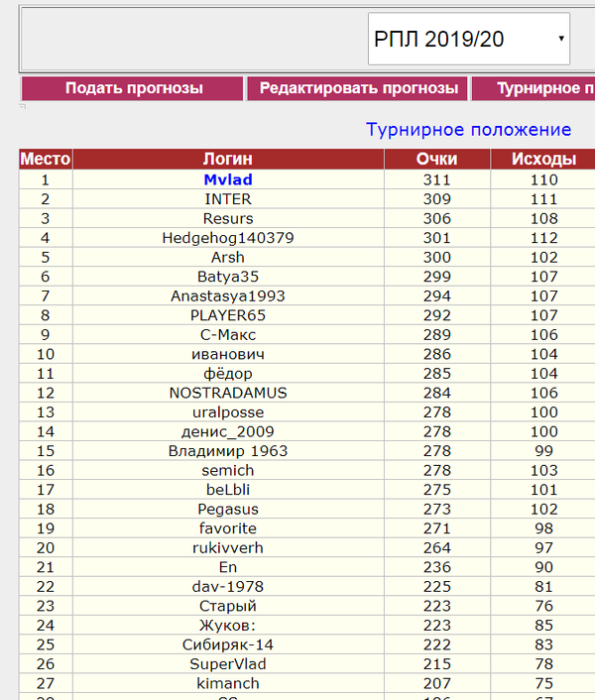Click the Очки column header
595x700 pixels.
click(437, 159)
